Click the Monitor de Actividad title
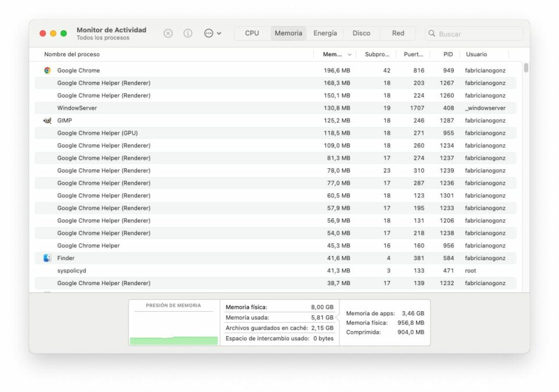The height and width of the screenshot is (392, 559). [112, 30]
